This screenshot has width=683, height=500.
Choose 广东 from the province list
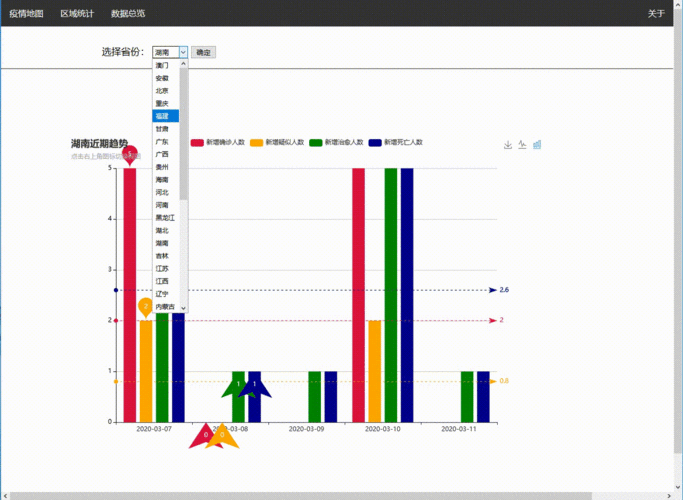point(166,142)
